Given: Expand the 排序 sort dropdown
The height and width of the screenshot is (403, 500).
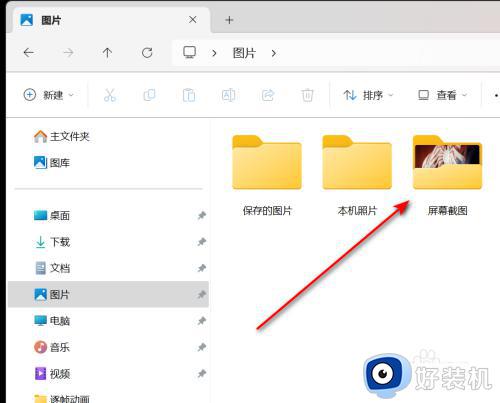Looking at the screenshot, I should (x=368, y=95).
